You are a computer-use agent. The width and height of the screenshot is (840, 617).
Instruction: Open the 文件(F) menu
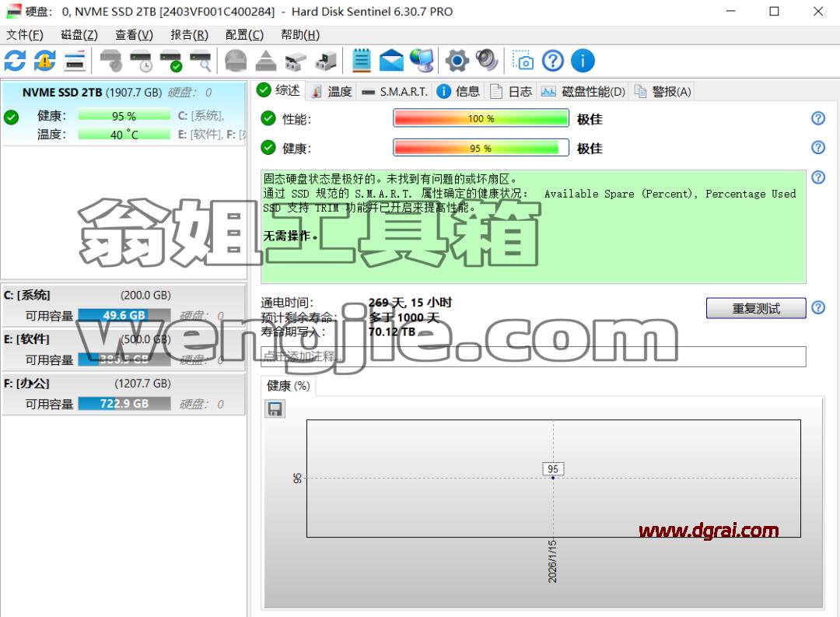pos(25,35)
